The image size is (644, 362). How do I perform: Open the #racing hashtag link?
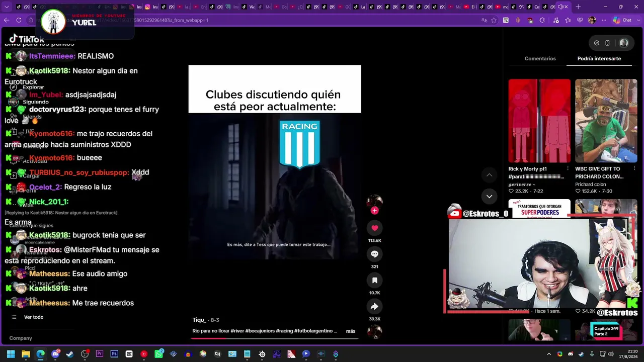[285, 331]
